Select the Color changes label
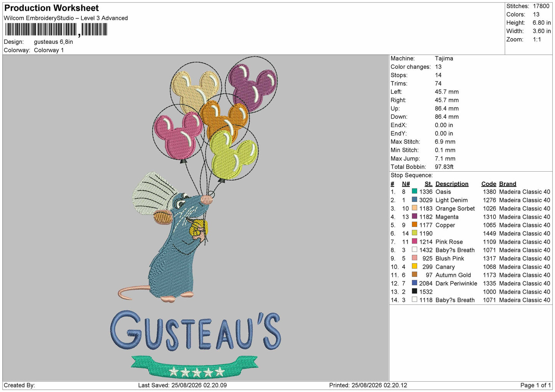 [411, 67]
